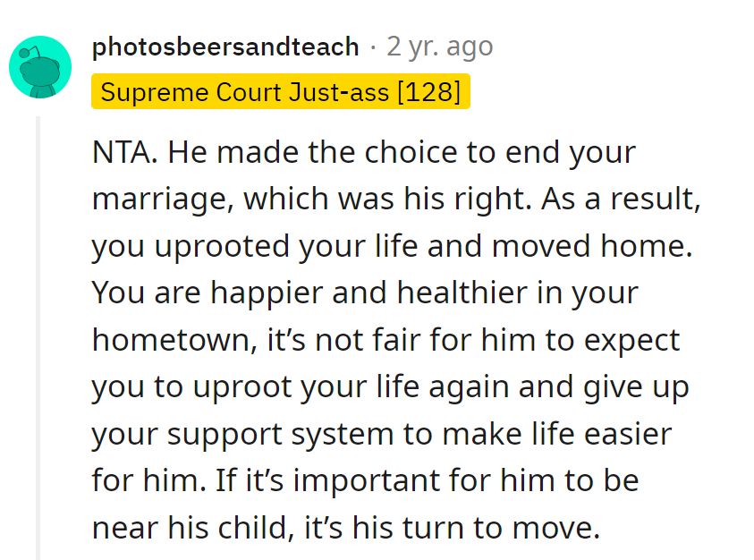The image size is (754, 560).
Task: Open photosbeersandteach's teal Snoo avatar
Action: [x=40, y=67]
